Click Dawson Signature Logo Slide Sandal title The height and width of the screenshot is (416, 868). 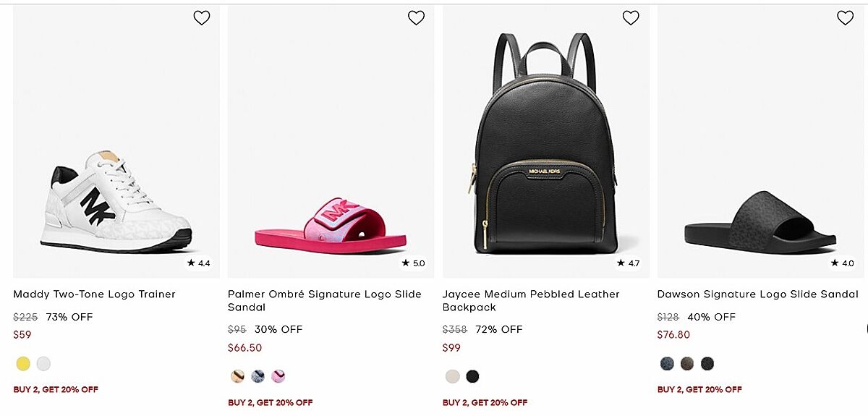click(757, 294)
